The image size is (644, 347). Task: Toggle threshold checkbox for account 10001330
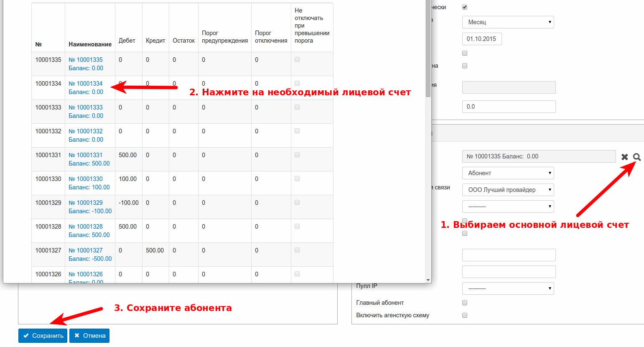[x=297, y=179]
